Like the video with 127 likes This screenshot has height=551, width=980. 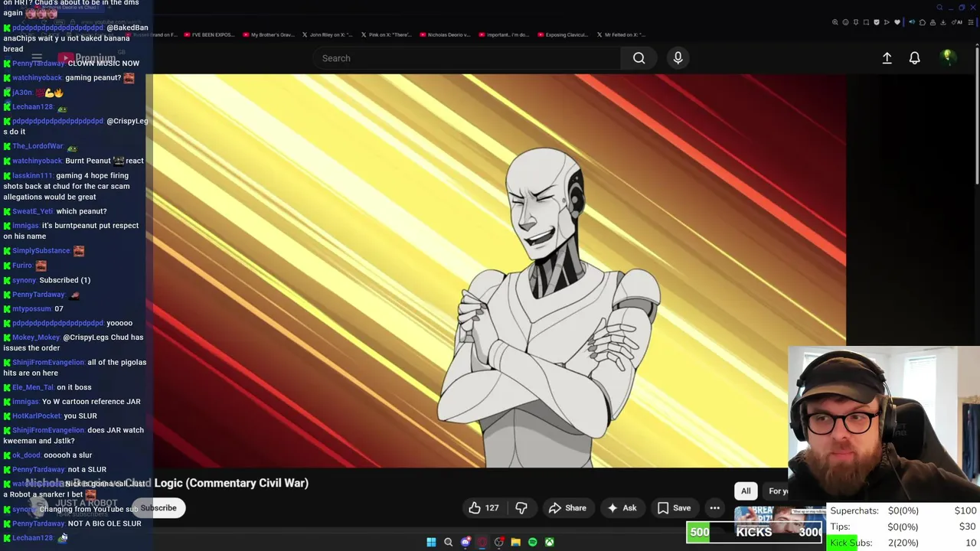click(484, 508)
